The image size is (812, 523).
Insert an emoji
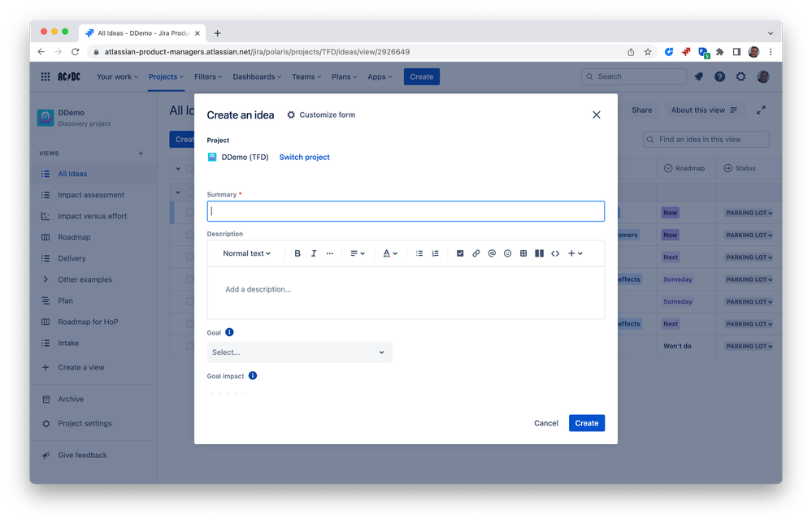(x=507, y=253)
